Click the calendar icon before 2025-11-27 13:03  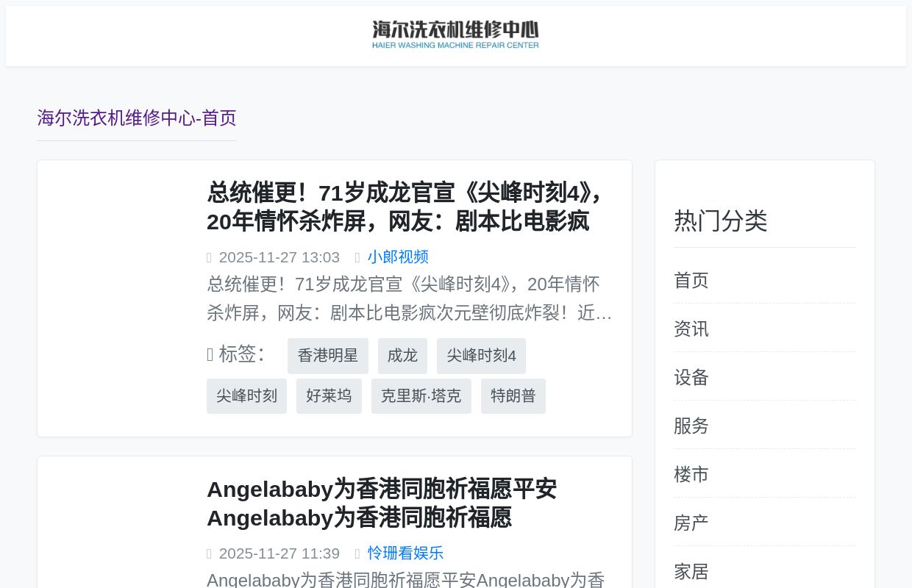coord(210,257)
